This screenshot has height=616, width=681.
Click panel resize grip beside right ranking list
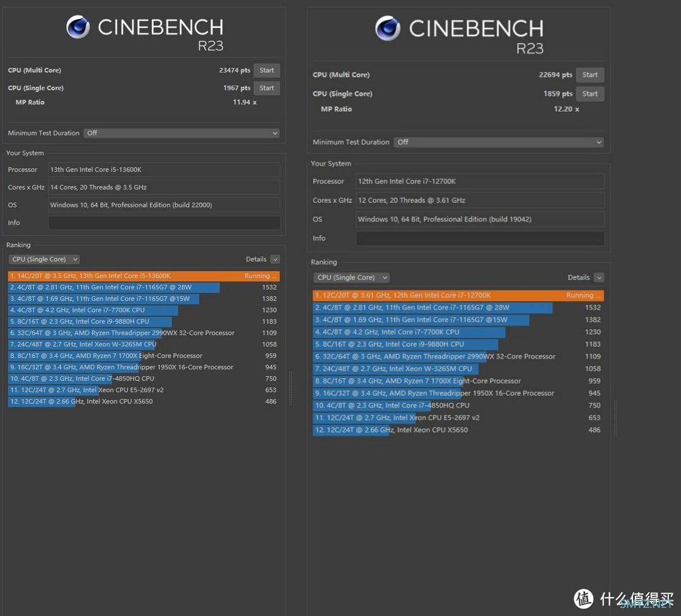(615, 418)
